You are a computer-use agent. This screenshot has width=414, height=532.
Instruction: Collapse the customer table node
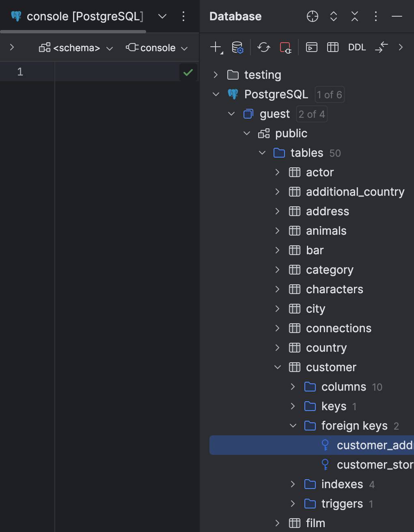pos(278,367)
